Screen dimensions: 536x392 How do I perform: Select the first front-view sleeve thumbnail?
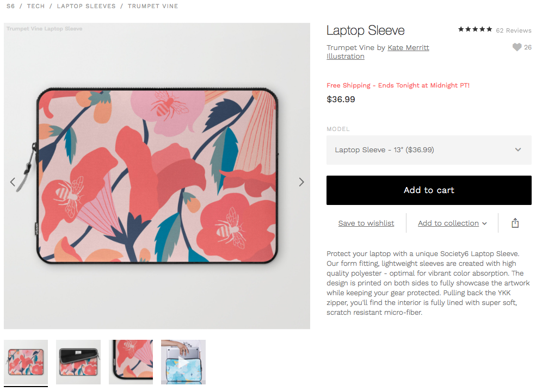26,362
